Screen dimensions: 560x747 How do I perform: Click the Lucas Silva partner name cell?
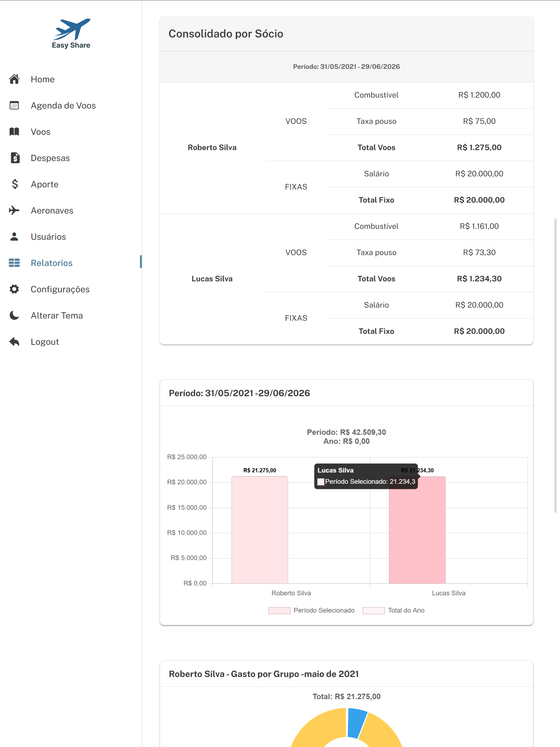pos(212,279)
